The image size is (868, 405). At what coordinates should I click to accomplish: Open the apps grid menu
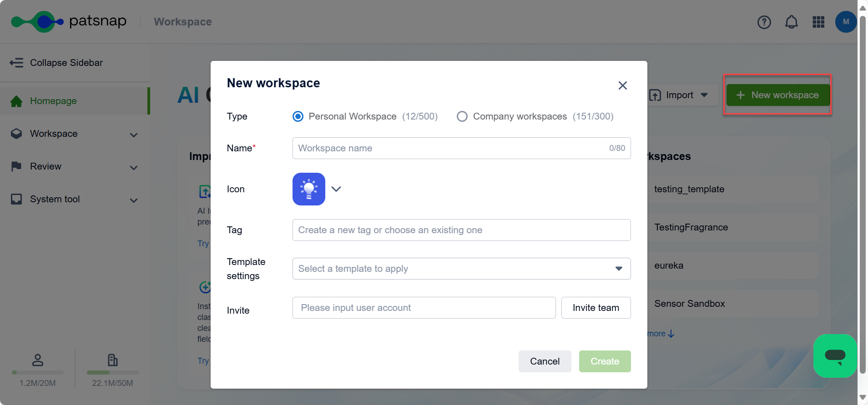[818, 22]
